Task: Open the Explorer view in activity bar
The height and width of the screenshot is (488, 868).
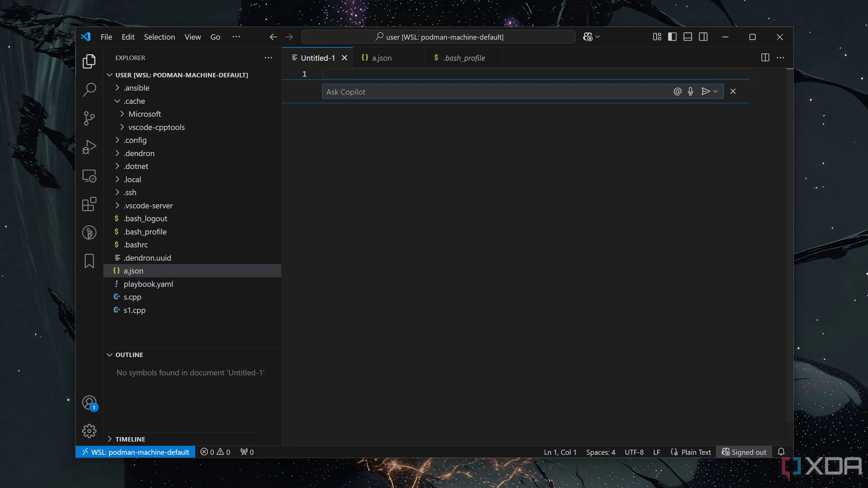Action: pos(89,61)
